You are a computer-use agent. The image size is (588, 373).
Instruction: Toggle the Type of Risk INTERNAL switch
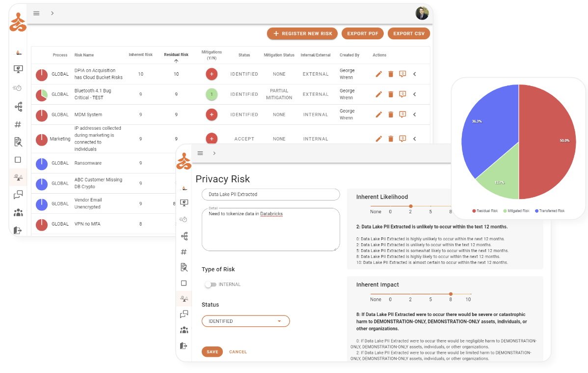click(x=211, y=285)
